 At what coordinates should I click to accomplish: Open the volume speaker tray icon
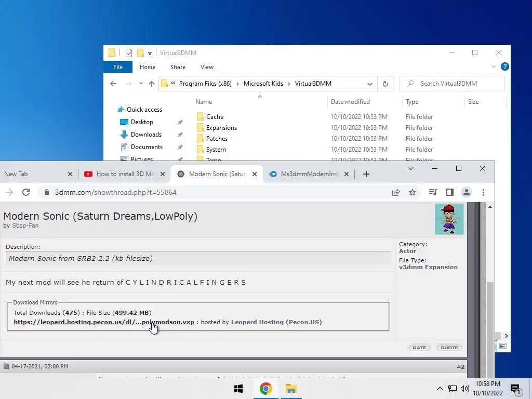pyautogui.click(x=465, y=389)
